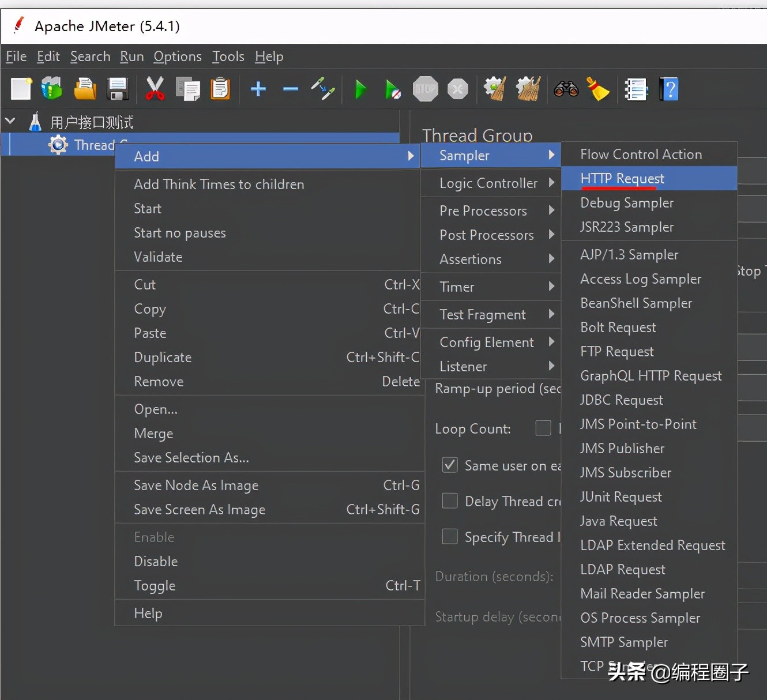Select the 用户接口测试 tree item
Image resolution: width=767 pixels, height=700 pixels.
coord(92,122)
